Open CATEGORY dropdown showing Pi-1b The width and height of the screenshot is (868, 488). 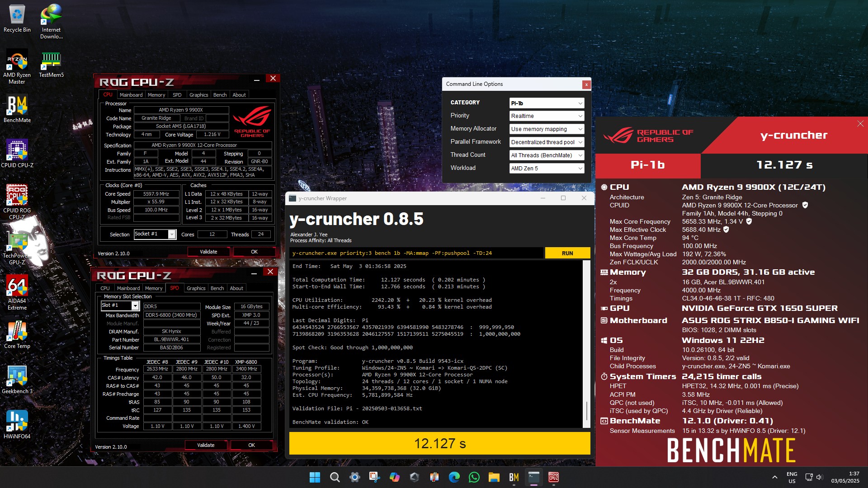pyautogui.click(x=547, y=103)
